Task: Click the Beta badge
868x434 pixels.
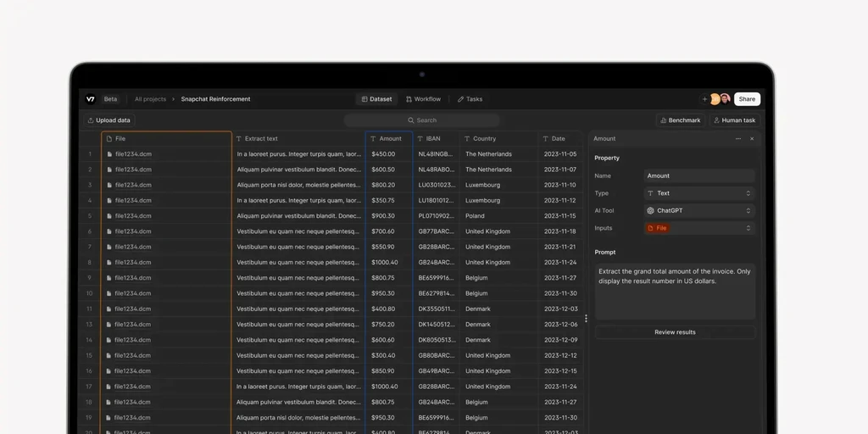Action: click(111, 99)
